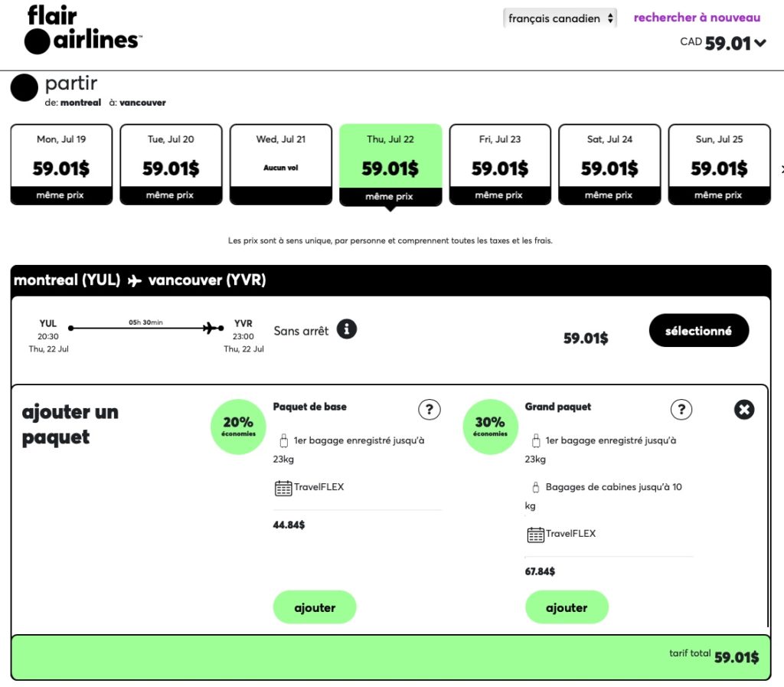Click the TravelFLEX calendar icon in Grand paquet
The image size is (784, 687).
tap(534, 534)
